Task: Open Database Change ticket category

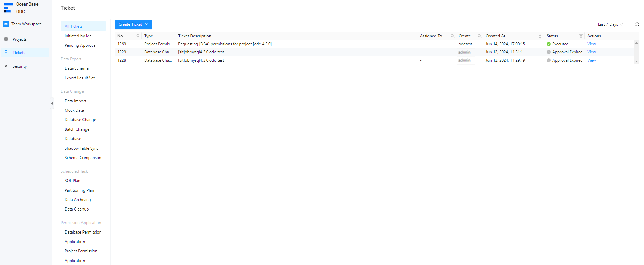Action: [x=80, y=120]
